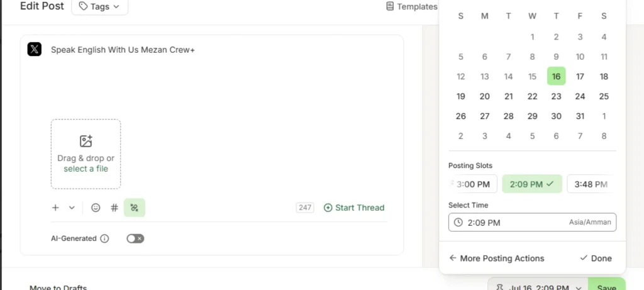Click the clock icon in Select Time
Image resolution: width=644 pixels, height=290 pixels.
point(458,223)
